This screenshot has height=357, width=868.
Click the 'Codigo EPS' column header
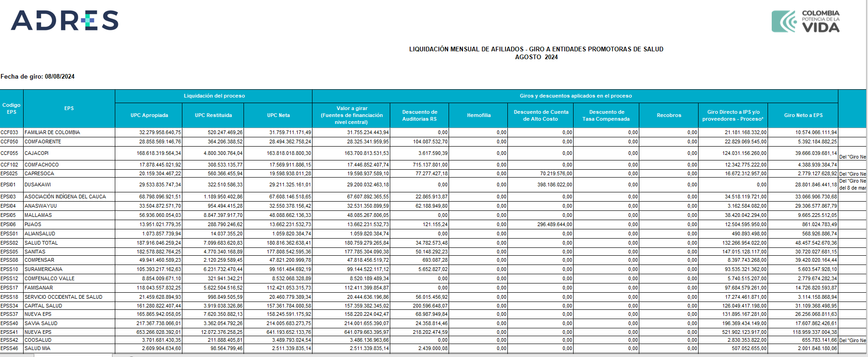point(12,109)
